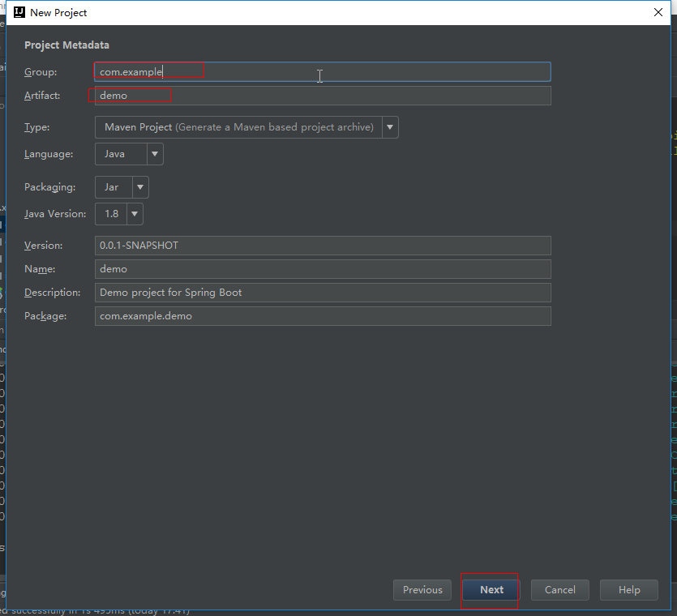677x616 pixels.
Task: Go back with the Previous button
Action: click(422, 590)
